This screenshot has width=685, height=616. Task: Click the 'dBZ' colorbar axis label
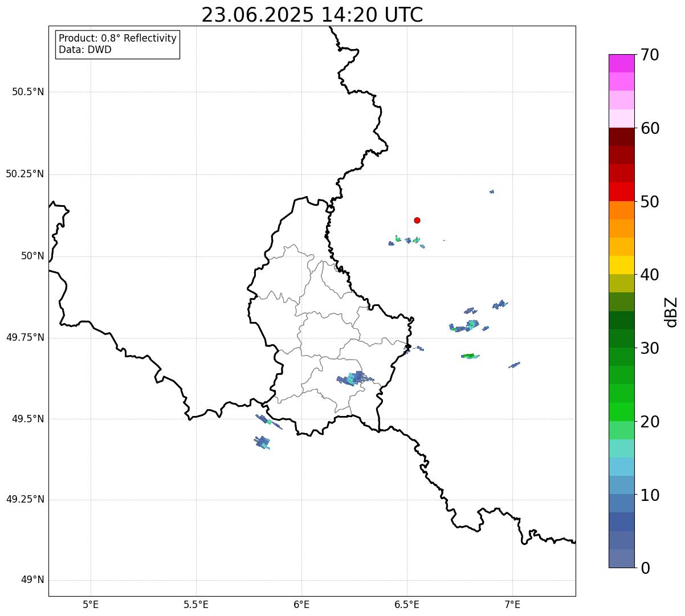(671, 312)
